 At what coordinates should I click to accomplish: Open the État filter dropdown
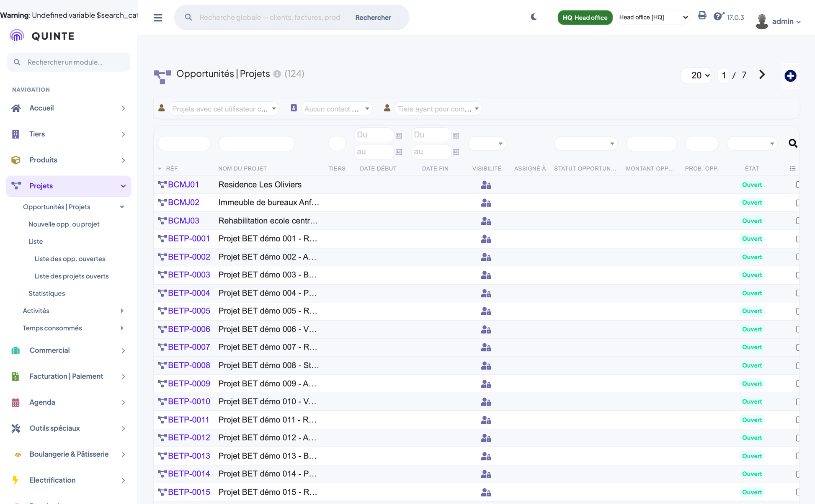(752, 144)
